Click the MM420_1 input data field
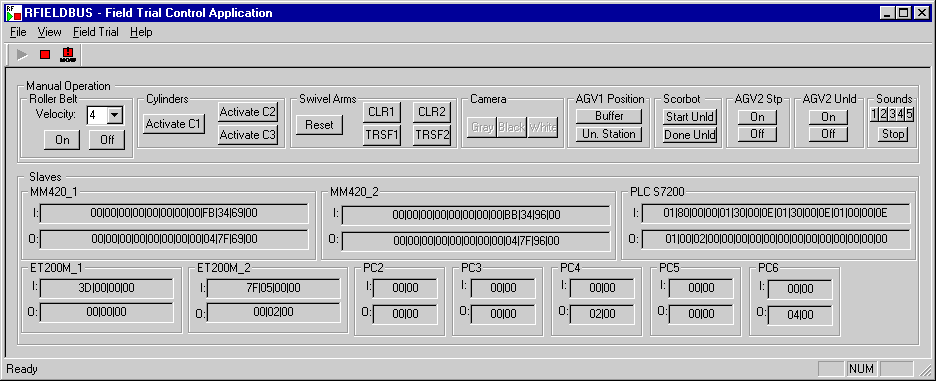The image size is (936, 381). click(x=174, y=213)
